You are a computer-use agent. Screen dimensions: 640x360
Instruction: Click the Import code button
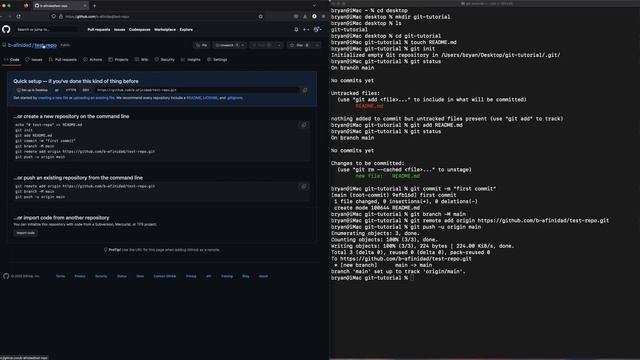tap(25, 233)
